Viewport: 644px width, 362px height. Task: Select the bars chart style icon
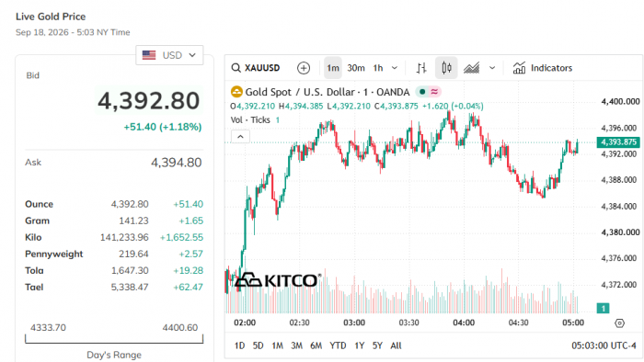[x=421, y=68]
